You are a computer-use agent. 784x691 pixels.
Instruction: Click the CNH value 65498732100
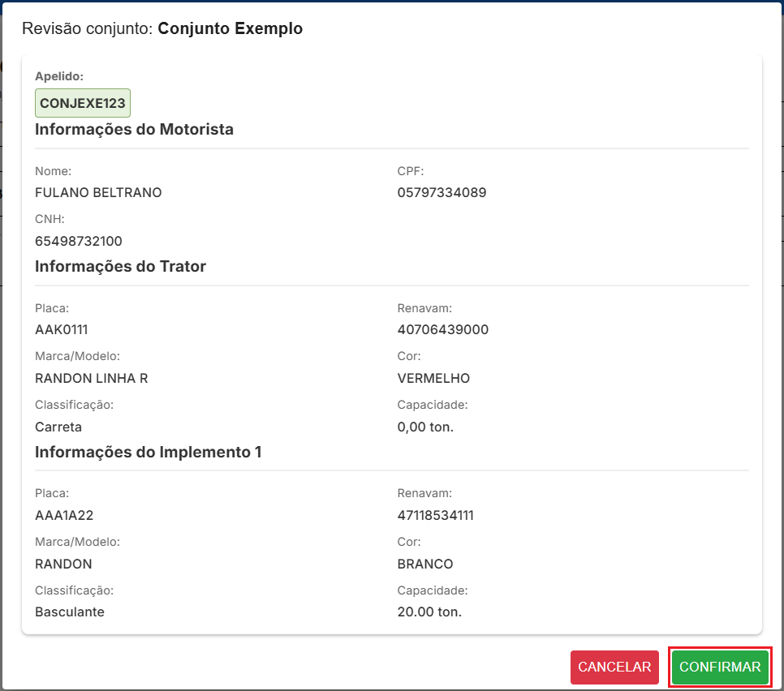click(78, 241)
